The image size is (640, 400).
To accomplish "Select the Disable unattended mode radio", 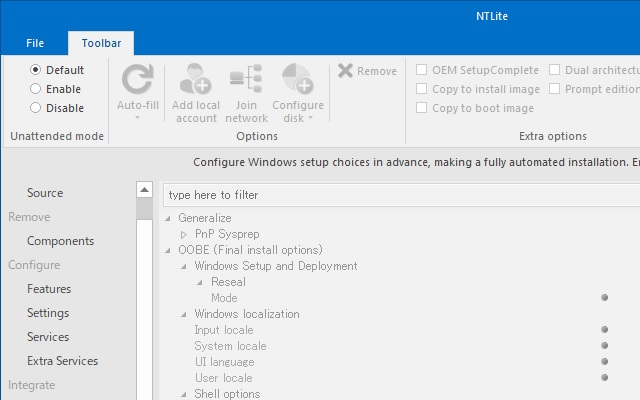I will 36,107.
